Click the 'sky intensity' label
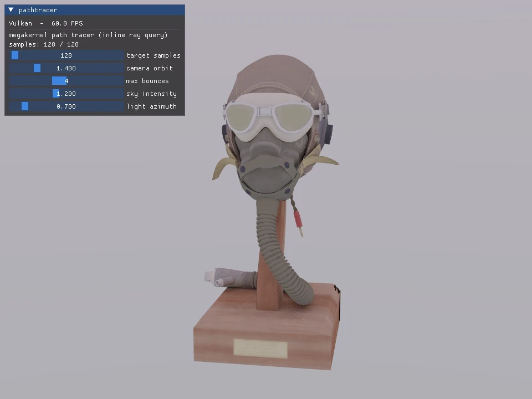This screenshot has height=399, width=532. [x=152, y=94]
